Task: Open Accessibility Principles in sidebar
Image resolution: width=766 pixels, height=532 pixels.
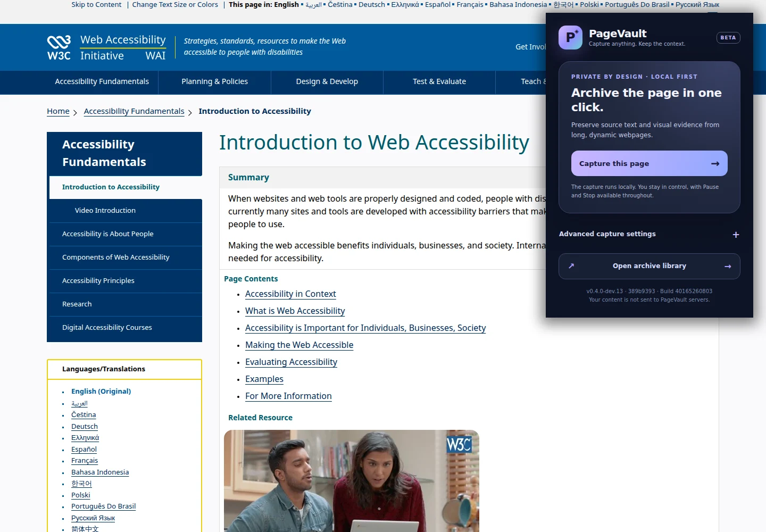Action: pos(126,281)
